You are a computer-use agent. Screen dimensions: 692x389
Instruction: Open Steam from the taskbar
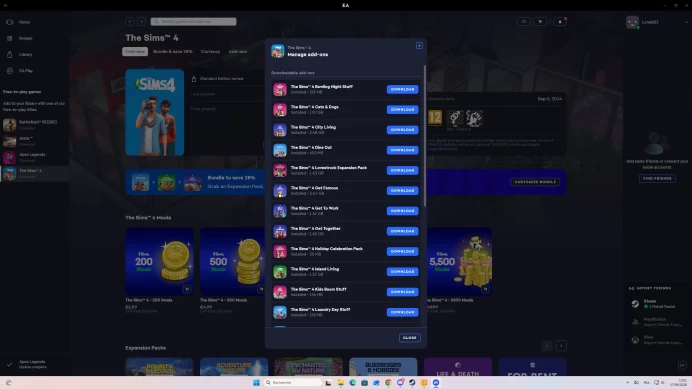tap(412, 382)
